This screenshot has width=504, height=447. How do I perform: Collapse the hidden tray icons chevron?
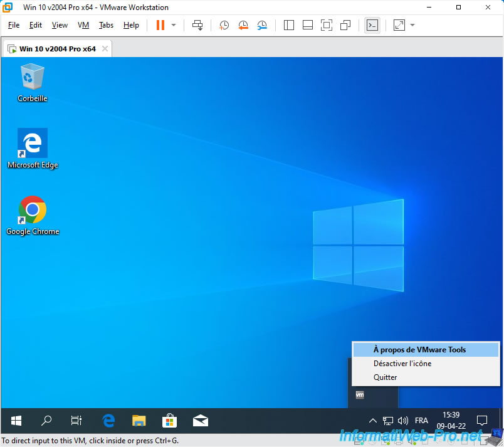click(x=373, y=421)
